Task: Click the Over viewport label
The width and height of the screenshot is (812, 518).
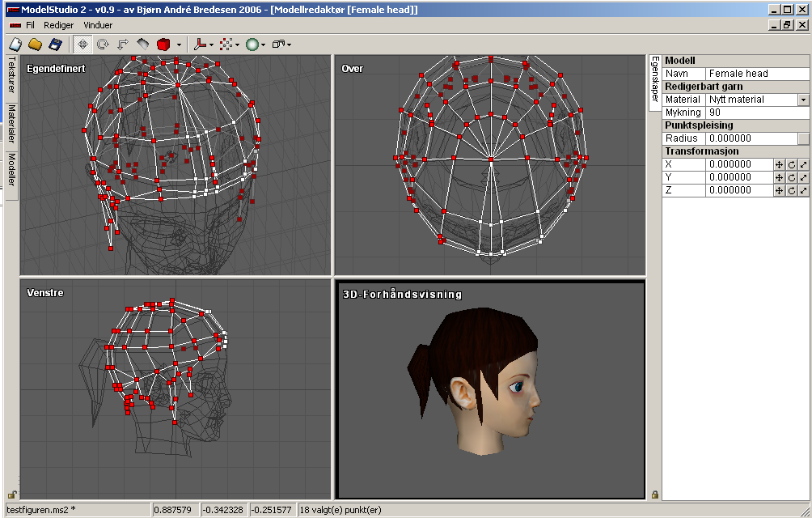Action: click(x=352, y=68)
